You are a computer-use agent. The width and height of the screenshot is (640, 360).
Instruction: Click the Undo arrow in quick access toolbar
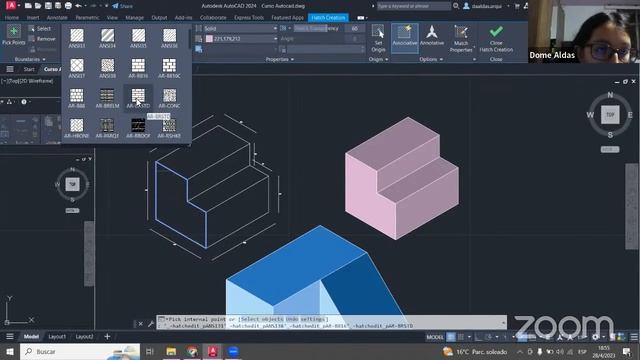click(78, 6)
